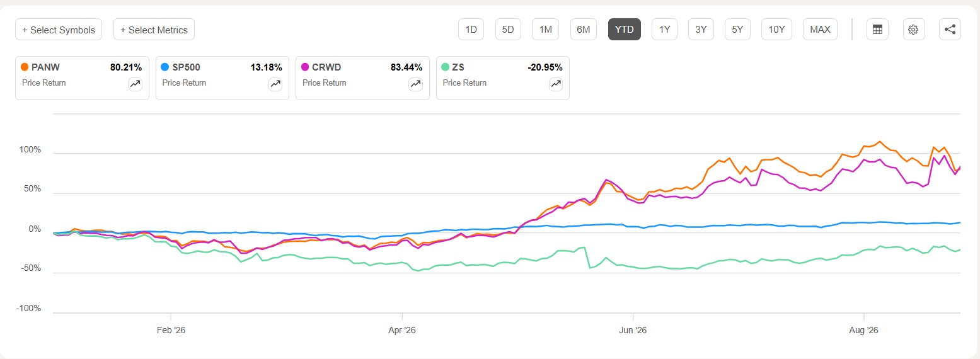The height and width of the screenshot is (359, 980).
Task: Select the active YTD range
Action: click(x=625, y=30)
